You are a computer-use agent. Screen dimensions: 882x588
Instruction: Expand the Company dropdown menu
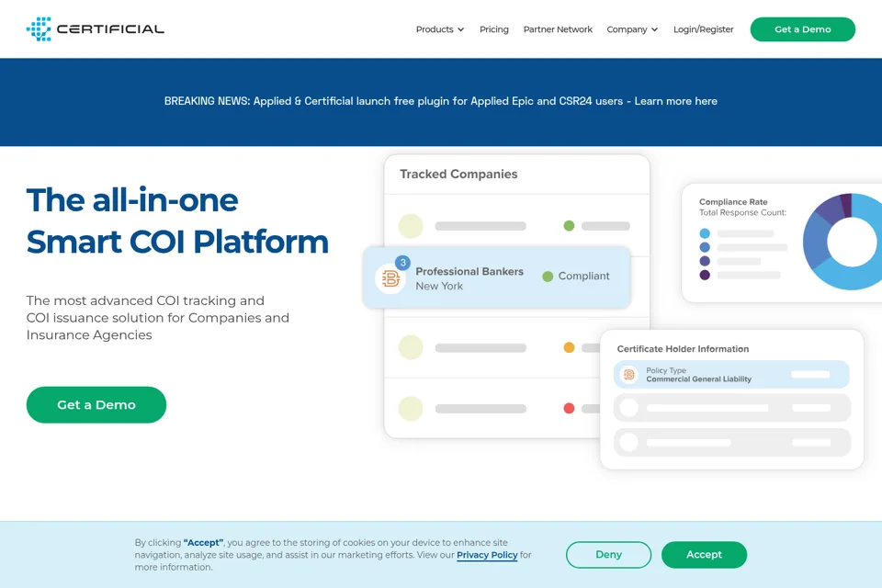pos(632,29)
